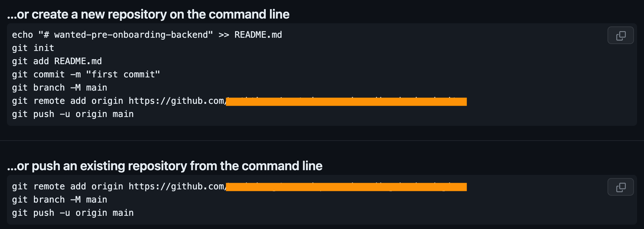This screenshot has width=644, height=229.
Task: Select the git push -u origin main line on top
Action: coord(72,114)
